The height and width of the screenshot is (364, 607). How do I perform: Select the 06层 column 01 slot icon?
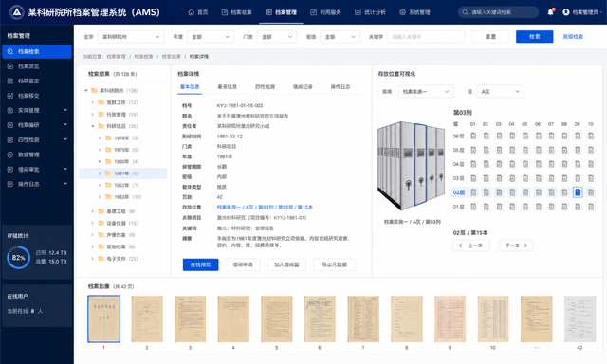click(473, 136)
